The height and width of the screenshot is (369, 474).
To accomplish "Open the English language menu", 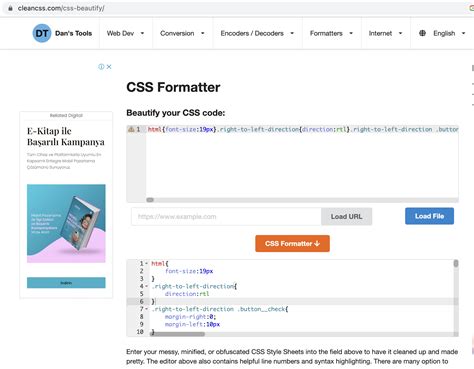I will [444, 33].
